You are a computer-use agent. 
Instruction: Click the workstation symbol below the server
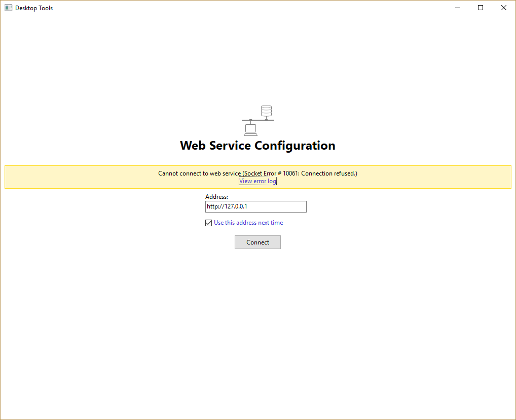[x=250, y=130]
